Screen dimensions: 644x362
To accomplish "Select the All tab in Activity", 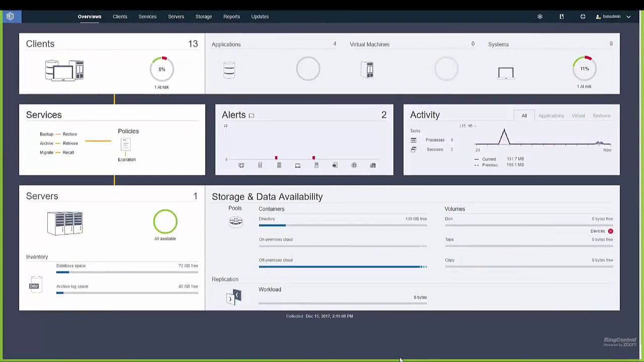I will point(524,116).
